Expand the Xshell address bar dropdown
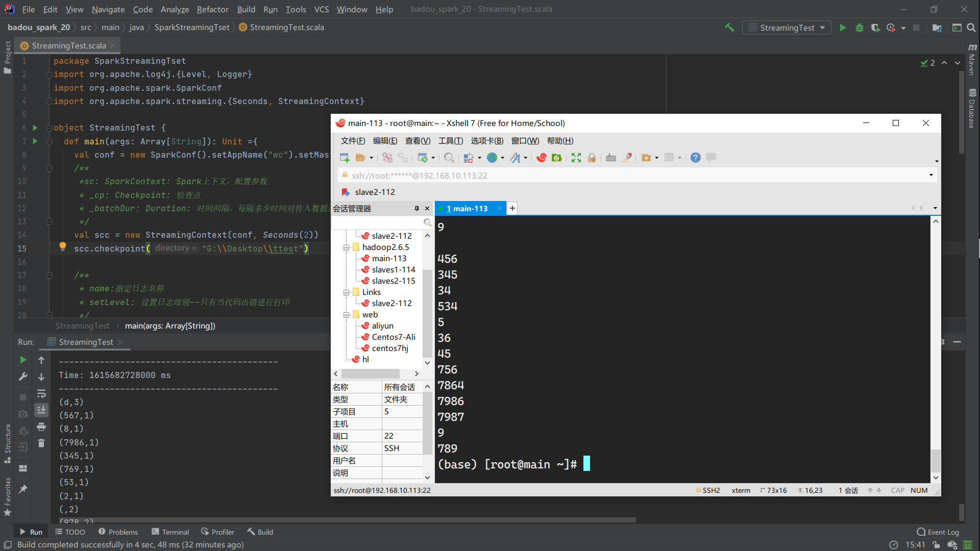Image resolution: width=980 pixels, height=551 pixels. point(931,175)
